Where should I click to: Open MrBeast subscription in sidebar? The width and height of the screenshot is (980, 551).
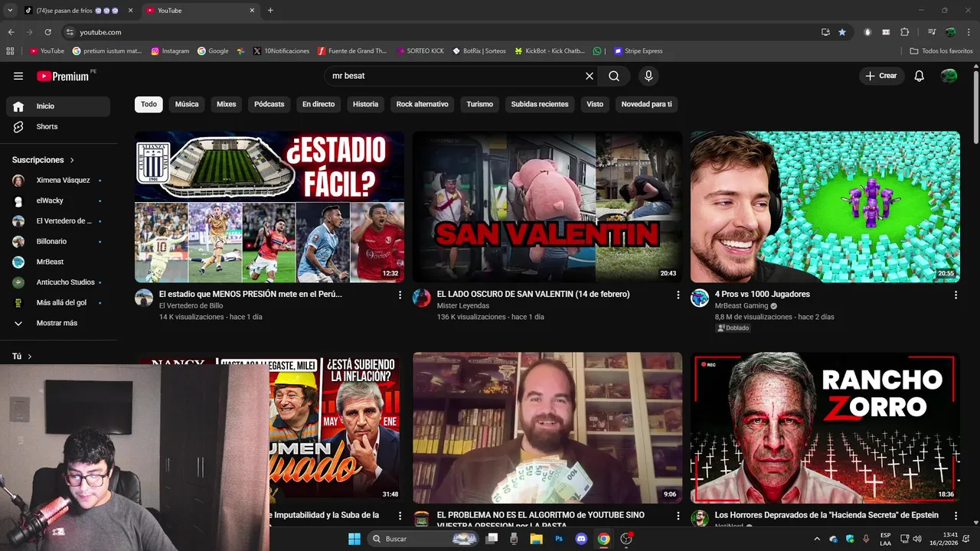pos(58,262)
